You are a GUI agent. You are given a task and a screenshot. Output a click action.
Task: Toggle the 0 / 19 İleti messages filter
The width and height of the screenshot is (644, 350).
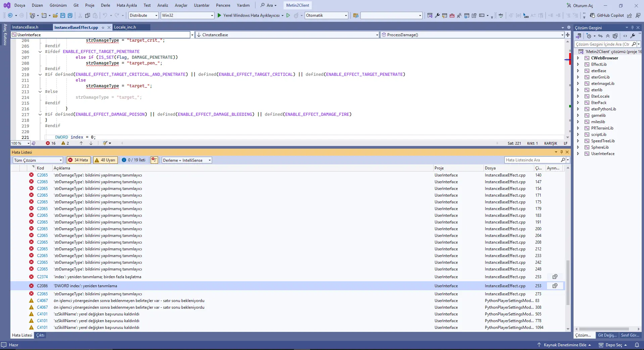134,160
